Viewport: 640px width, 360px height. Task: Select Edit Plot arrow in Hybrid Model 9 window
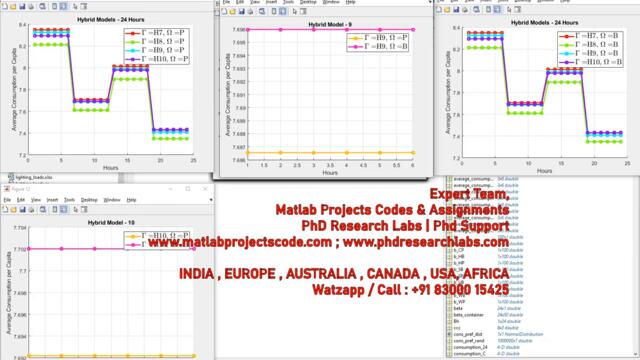tap(295, 11)
